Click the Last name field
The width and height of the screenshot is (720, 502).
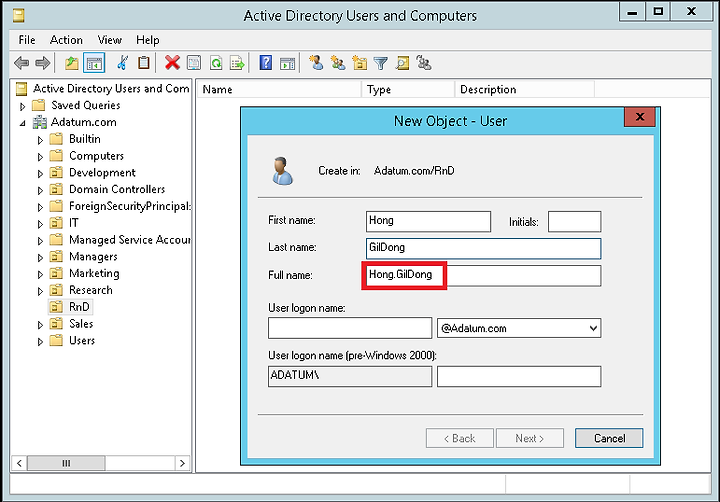484,248
